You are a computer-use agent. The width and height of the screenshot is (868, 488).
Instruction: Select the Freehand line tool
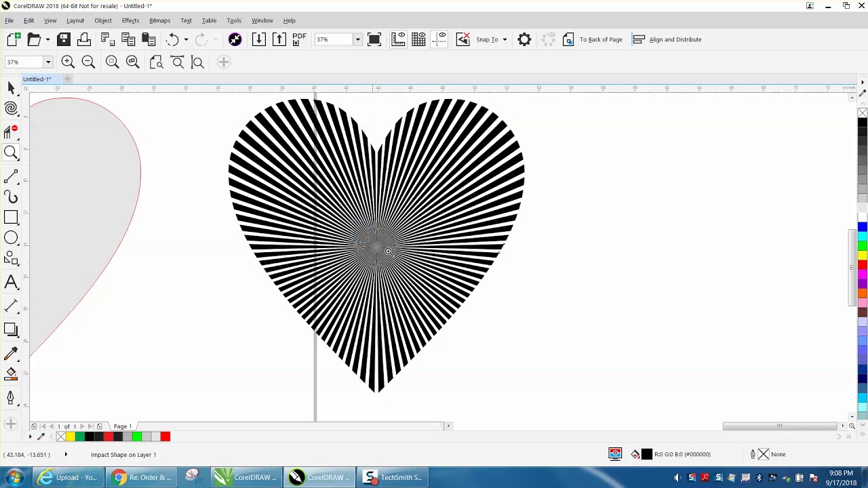click(11, 177)
